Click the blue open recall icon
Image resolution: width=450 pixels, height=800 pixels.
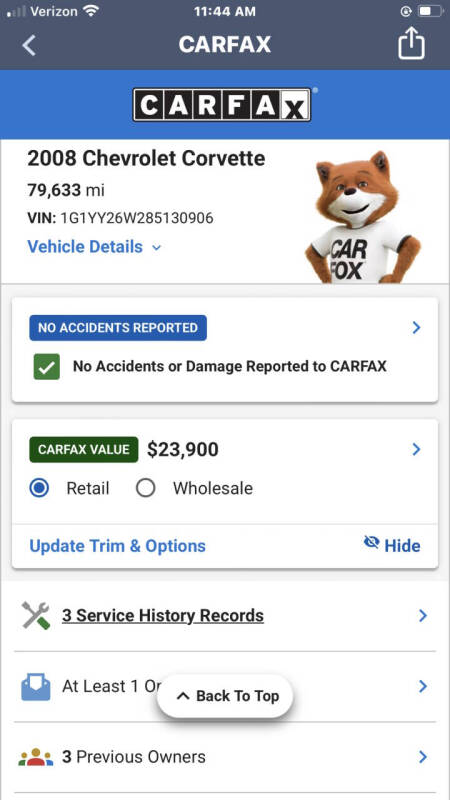(x=36, y=687)
